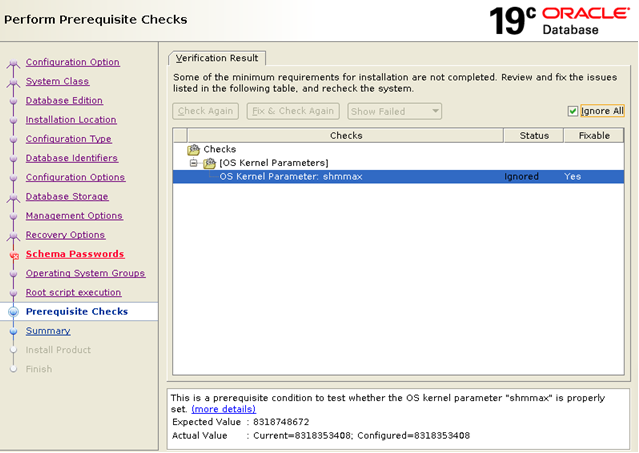
Task: Select the root Checks tree node
Action: 220,149
